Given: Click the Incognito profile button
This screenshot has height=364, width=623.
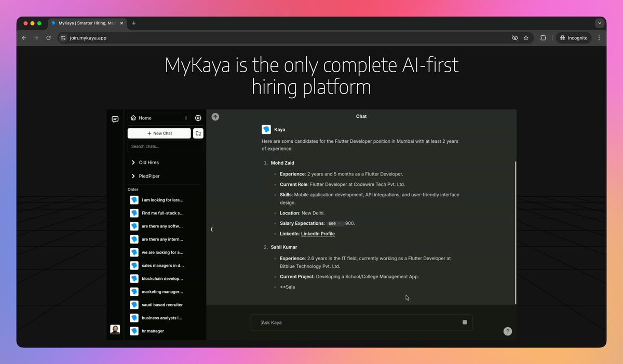Looking at the screenshot, I should (573, 38).
